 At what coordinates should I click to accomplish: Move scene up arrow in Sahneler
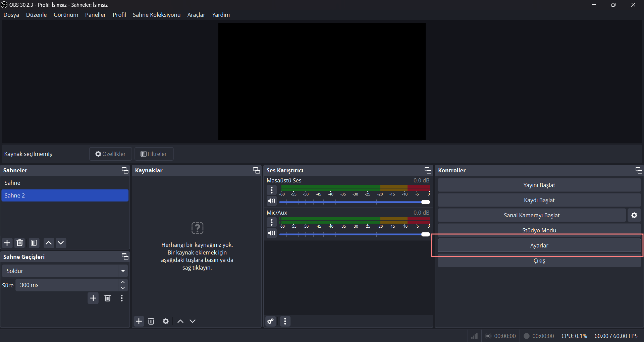pos(49,243)
